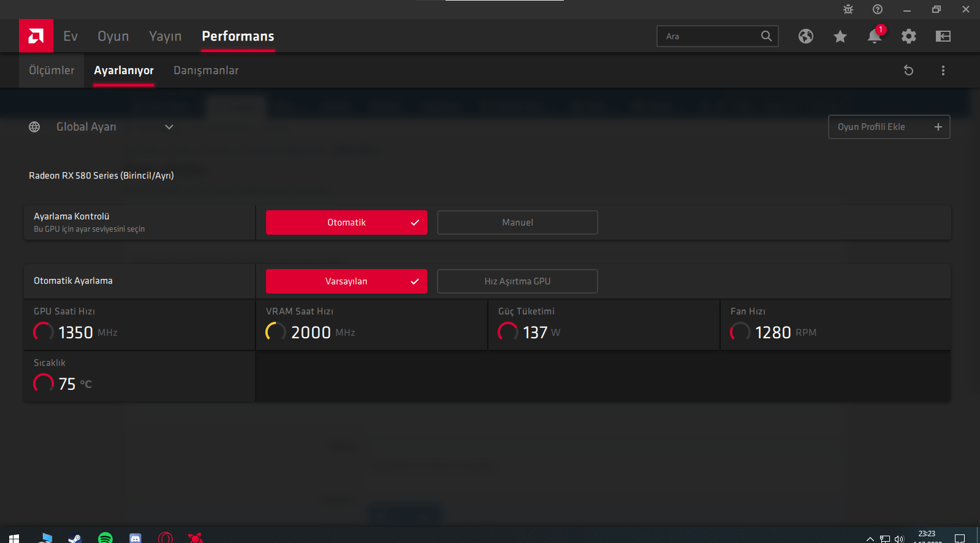Open the notifications bell
Screen dimensions: 980x543
[x=875, y=36]
